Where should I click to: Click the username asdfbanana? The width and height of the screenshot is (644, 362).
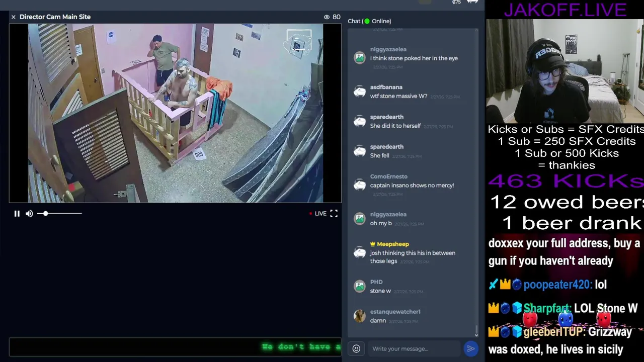pos(386,87)
